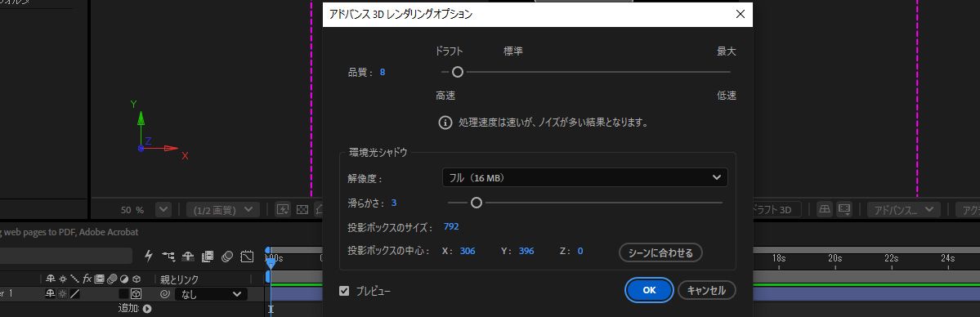The height and width of the screenshot is (317, 980).
Task: Open the Graph Editor icon
Action: [x=247, y=256]
